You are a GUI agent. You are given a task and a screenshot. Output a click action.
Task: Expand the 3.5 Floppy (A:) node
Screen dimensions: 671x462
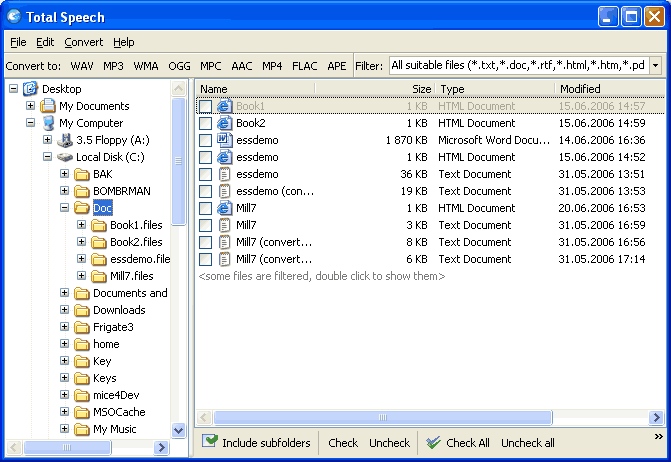pos(48,139)
